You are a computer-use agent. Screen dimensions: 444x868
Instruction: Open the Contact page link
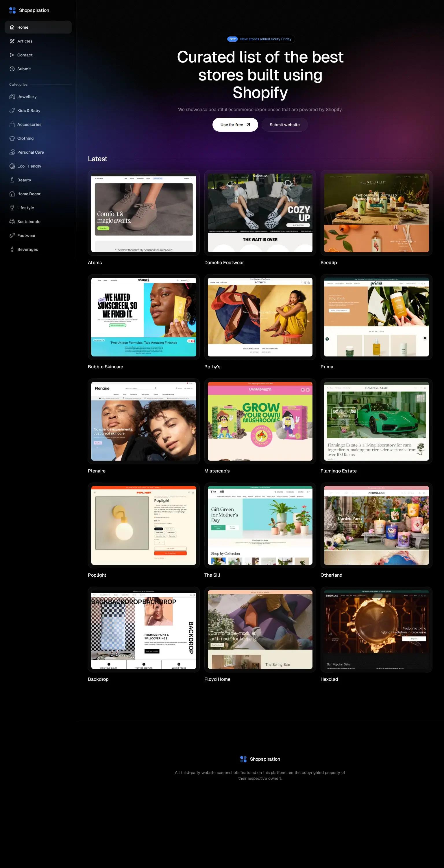pos(38,55)
